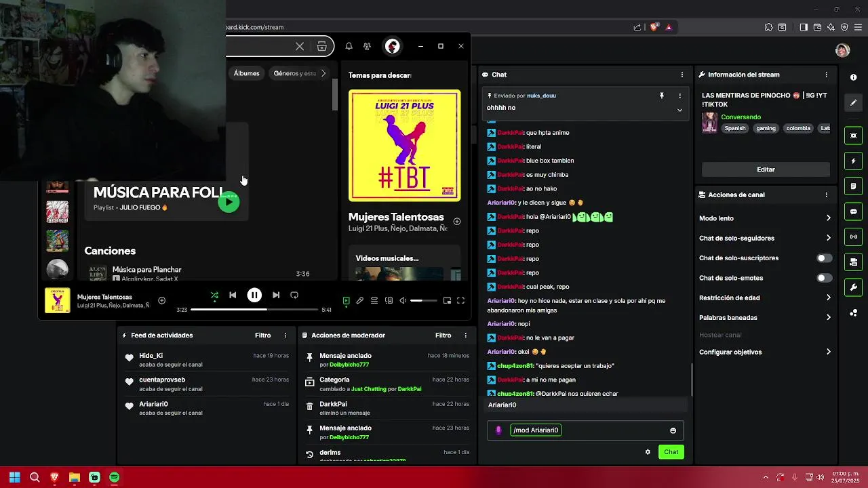Screen dimensions: 868x488
Task: Open Filtro in Feed de actividades
Action: 262,335
